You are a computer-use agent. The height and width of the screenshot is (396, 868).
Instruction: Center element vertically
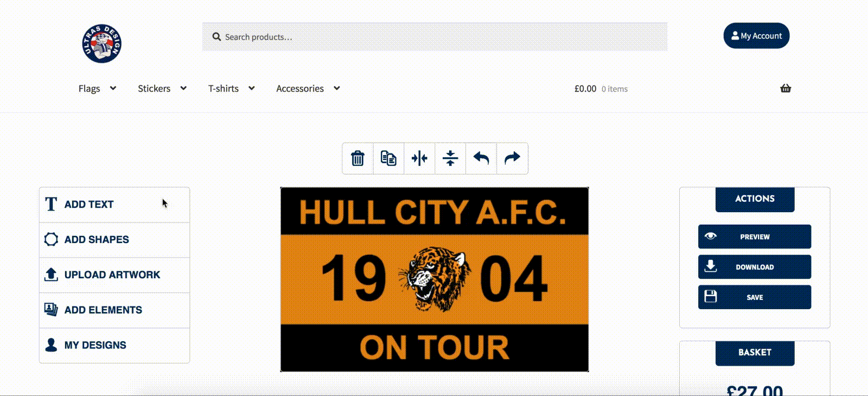click(450, 158)
